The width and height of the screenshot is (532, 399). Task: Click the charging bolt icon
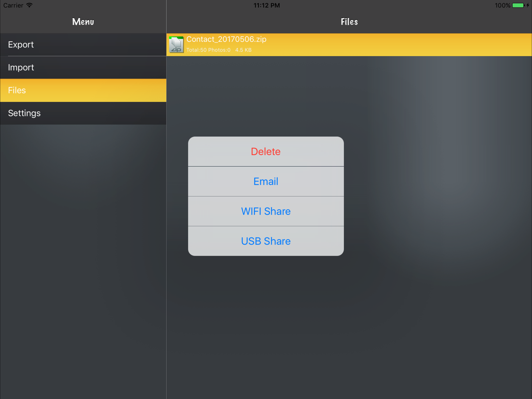[528, 5]
